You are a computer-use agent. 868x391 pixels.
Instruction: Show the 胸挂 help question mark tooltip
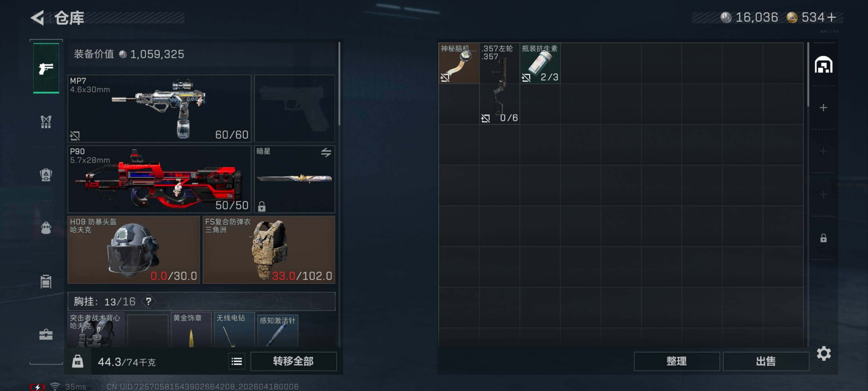[x=148, y=301]
